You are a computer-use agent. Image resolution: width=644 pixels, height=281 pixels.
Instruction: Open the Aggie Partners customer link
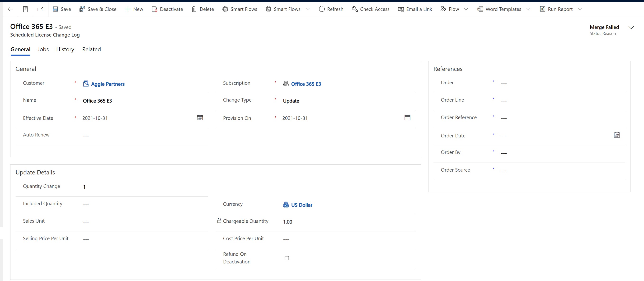tap(108, 84)
